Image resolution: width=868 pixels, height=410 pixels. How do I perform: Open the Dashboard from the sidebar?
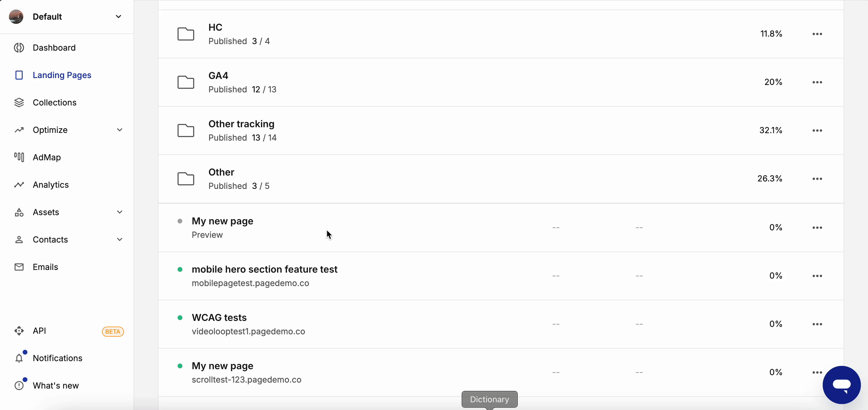pyautogui.click(x=54, y=48)
